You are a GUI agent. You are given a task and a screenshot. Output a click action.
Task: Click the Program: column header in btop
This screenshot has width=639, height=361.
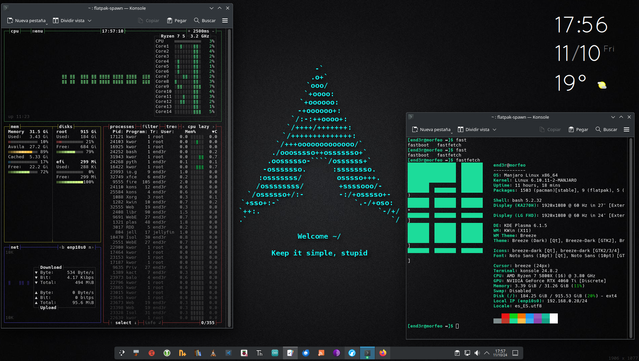[136, 132]
